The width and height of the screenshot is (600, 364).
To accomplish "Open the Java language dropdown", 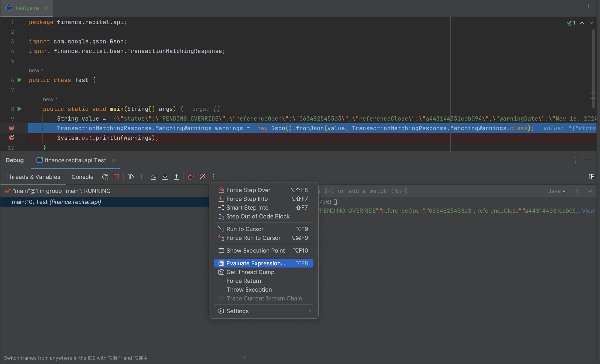I will 556,191.
